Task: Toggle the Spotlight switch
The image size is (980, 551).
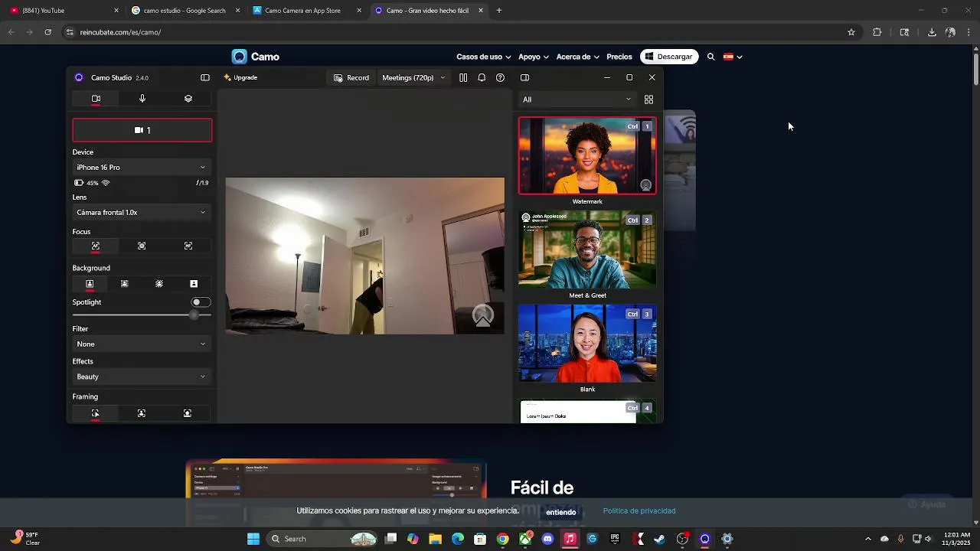Action: 201,302
